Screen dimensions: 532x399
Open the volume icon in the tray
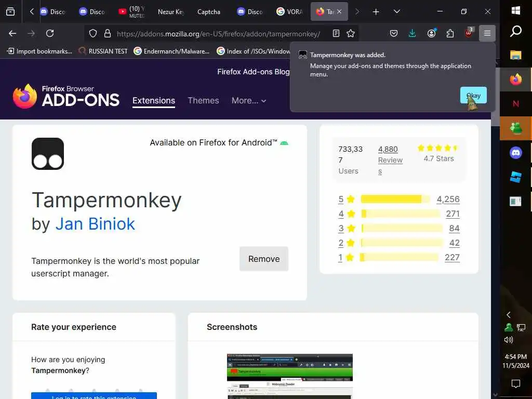508,340
